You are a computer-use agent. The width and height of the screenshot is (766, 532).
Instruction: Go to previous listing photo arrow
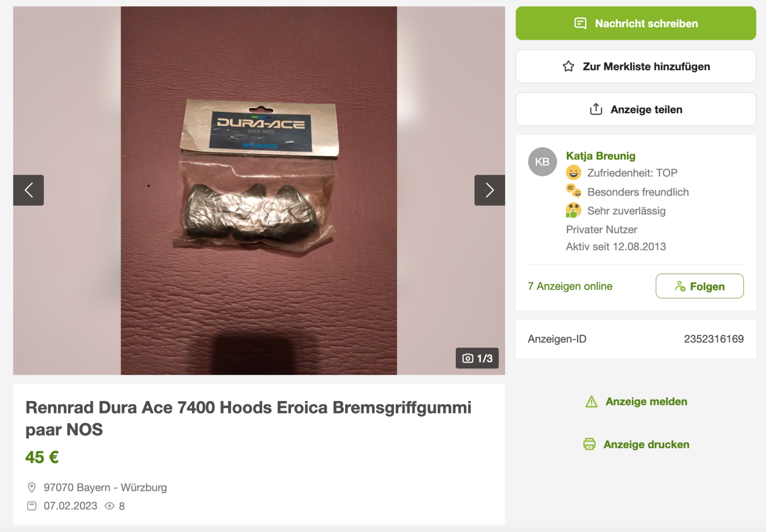point(28,190)
